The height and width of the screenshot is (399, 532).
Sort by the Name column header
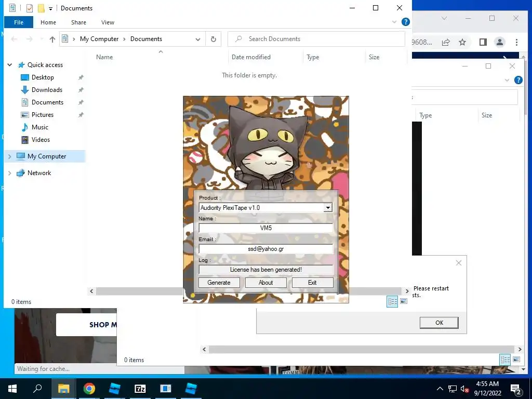pos(104,57)
